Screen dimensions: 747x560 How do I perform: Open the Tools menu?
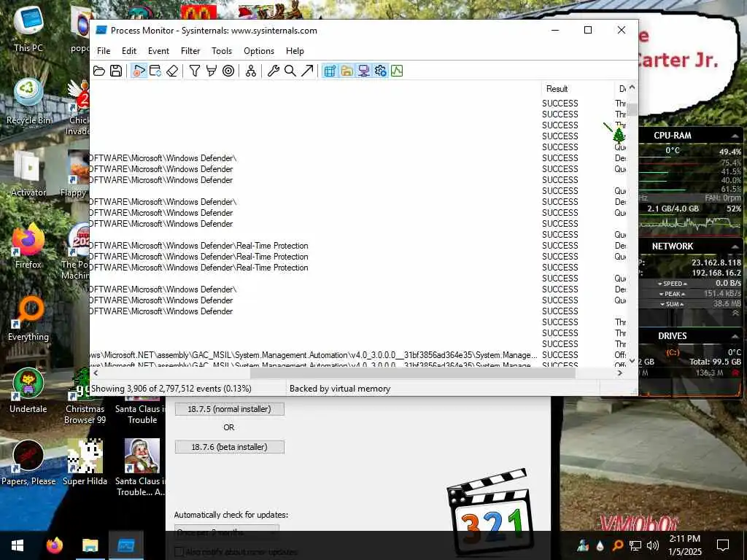tap(222, 51)
